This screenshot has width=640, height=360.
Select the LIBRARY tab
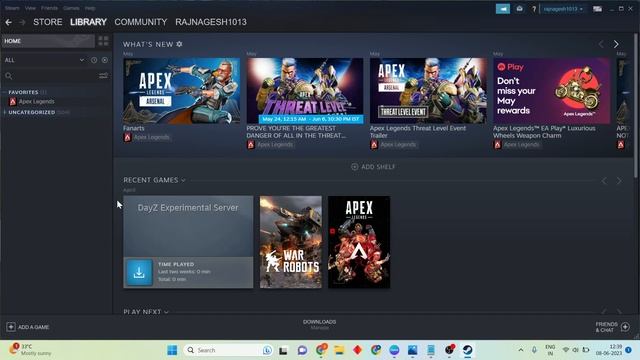tap(88, 22)
